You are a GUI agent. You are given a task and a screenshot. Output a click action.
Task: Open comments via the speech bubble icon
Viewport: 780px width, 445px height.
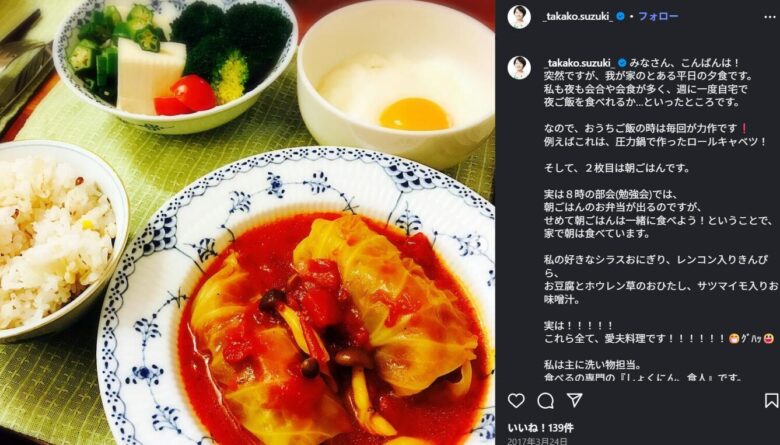(546, 400)
